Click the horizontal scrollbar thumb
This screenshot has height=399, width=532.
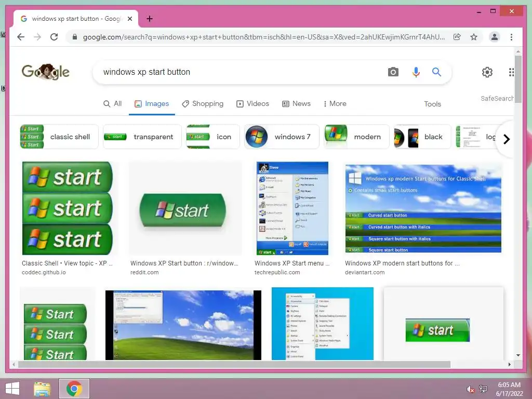click(x=234, y=364)
